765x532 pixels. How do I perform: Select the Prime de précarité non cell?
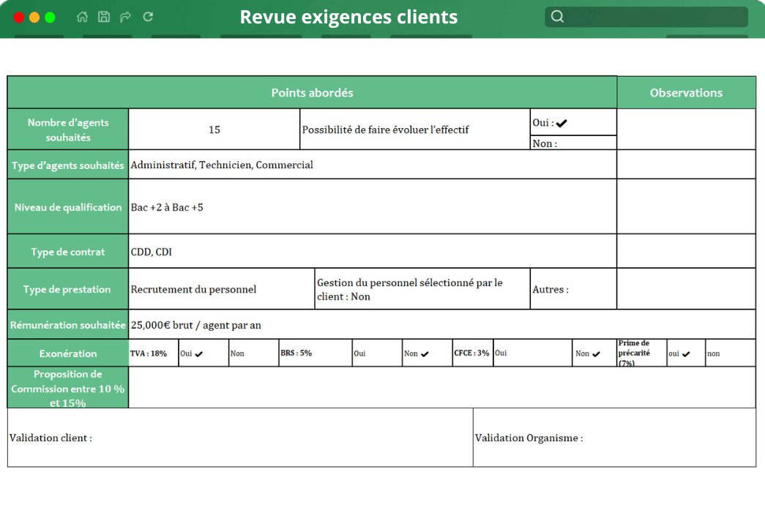(728, 353)
